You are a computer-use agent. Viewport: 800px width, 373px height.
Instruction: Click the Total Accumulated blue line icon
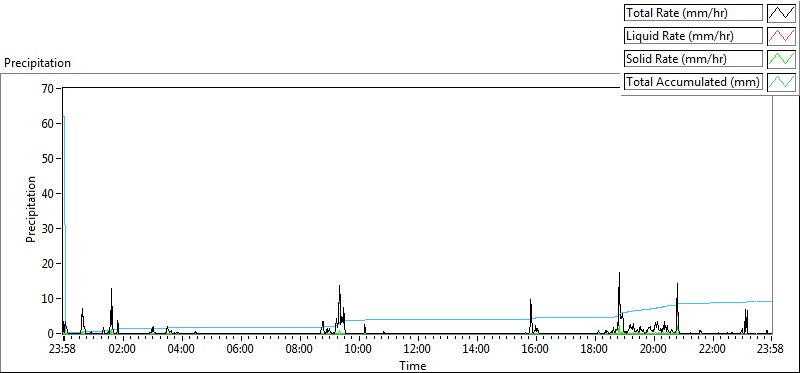pyautogui.click(x=781, y=82)
